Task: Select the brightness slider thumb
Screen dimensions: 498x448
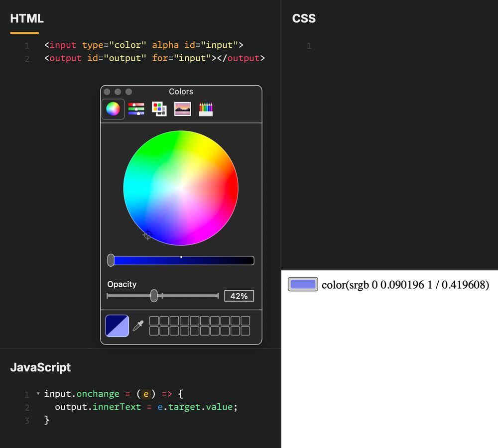Action: click(110, 260)
